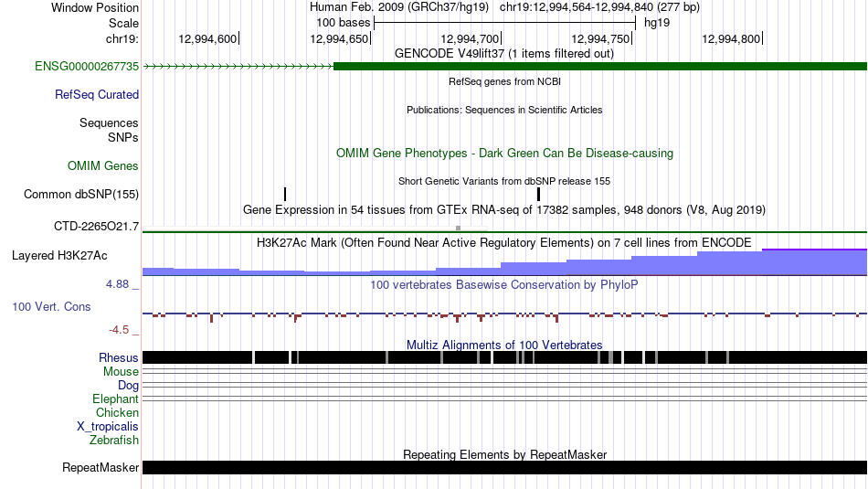Open the Layered H3K27Ac track label
The width and height of the screenshot is (868, 489).
(x=59, y=256)
